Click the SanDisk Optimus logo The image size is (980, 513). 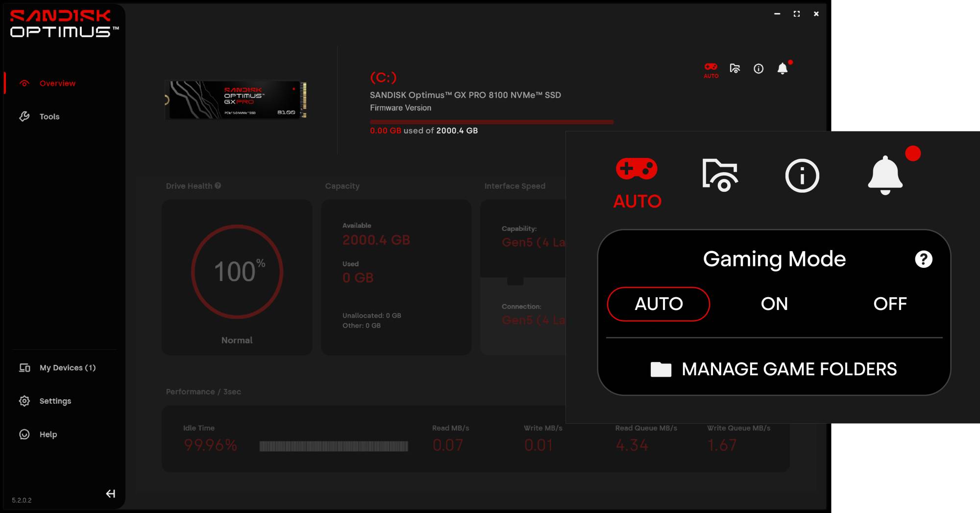(x=64, y=24)
